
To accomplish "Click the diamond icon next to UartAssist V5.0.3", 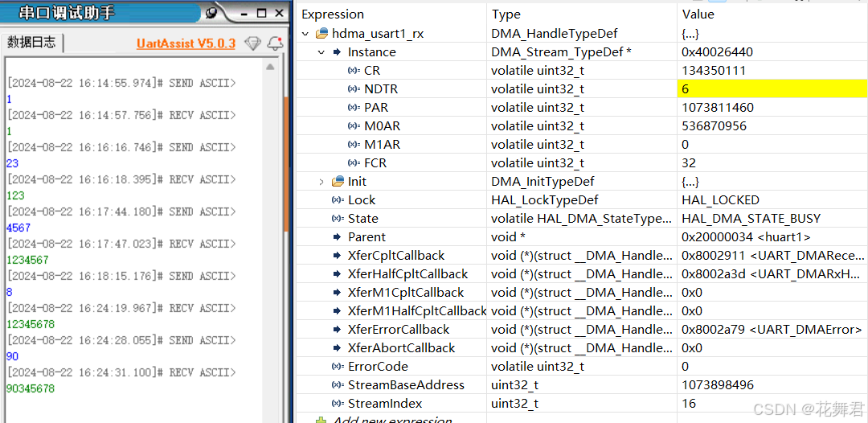I will [x=253, y=43].
